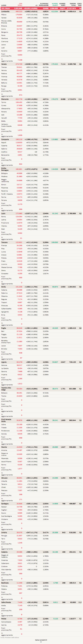
Task: Click the 'Carica i prossimi 0' load-more button
Action: (41, 640)
